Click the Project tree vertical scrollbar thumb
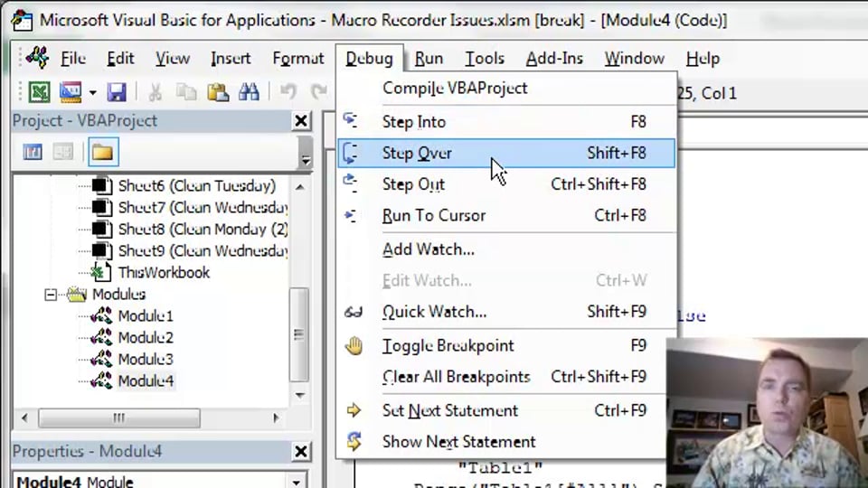This screenshot has height=488, width=868. point(299,334)
